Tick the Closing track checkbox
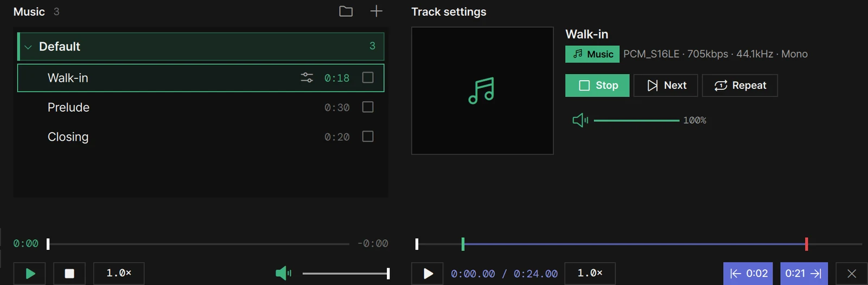Viewport: 868px width, 285px height. pos(368,136)
